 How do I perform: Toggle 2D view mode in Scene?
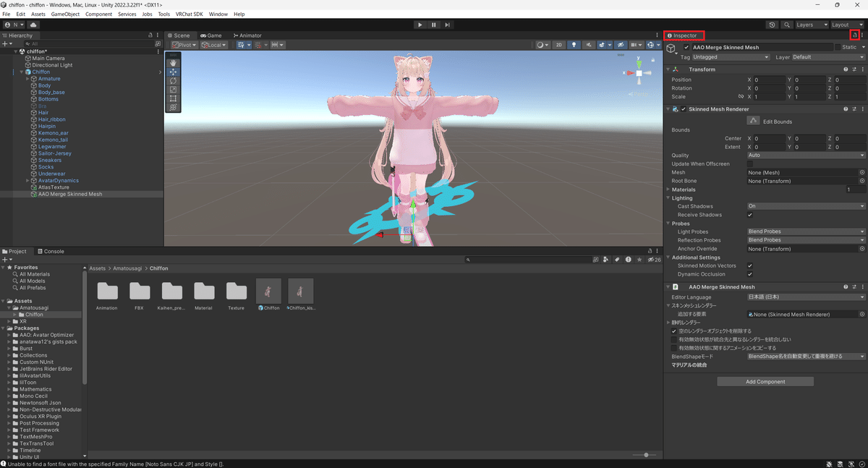click(x=559, y=45)
